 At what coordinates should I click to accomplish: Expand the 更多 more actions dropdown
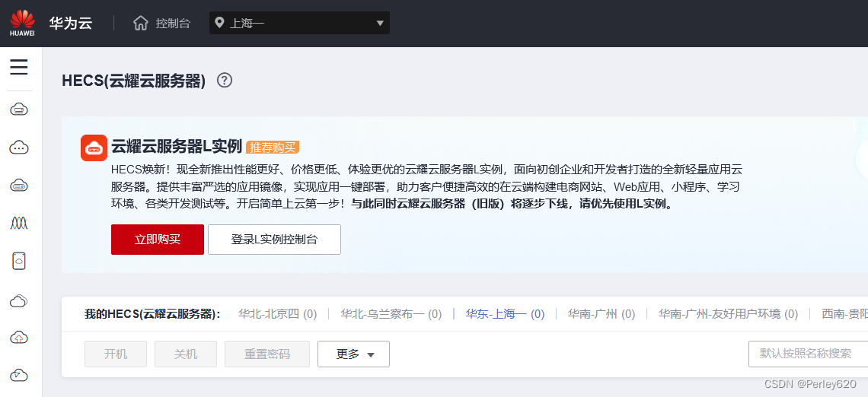coord(354,354)
